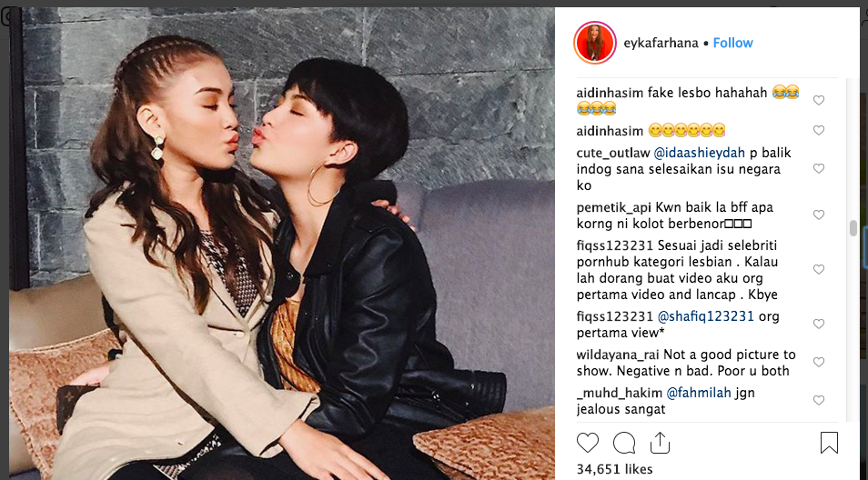
Task: Like aidinhasim's smiling emoji comment
Action: pyautogui.click(x=819, y=131)
